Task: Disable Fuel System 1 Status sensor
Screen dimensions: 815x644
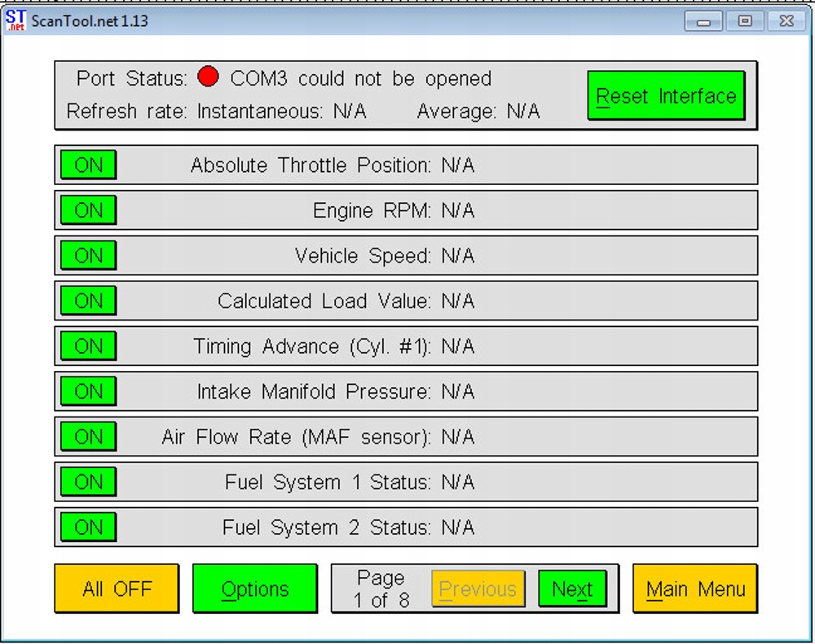Action: tap(88, 483)
